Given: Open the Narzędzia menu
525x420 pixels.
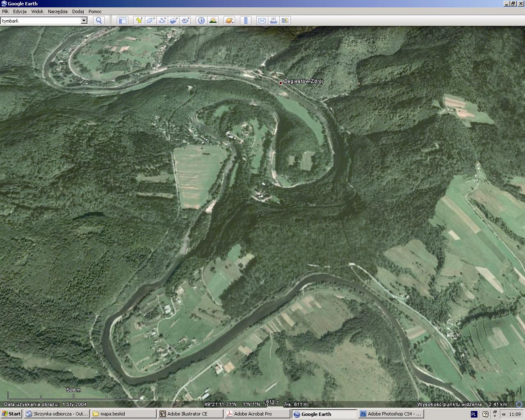Looking at the screenshot, I should click(57, 11).
